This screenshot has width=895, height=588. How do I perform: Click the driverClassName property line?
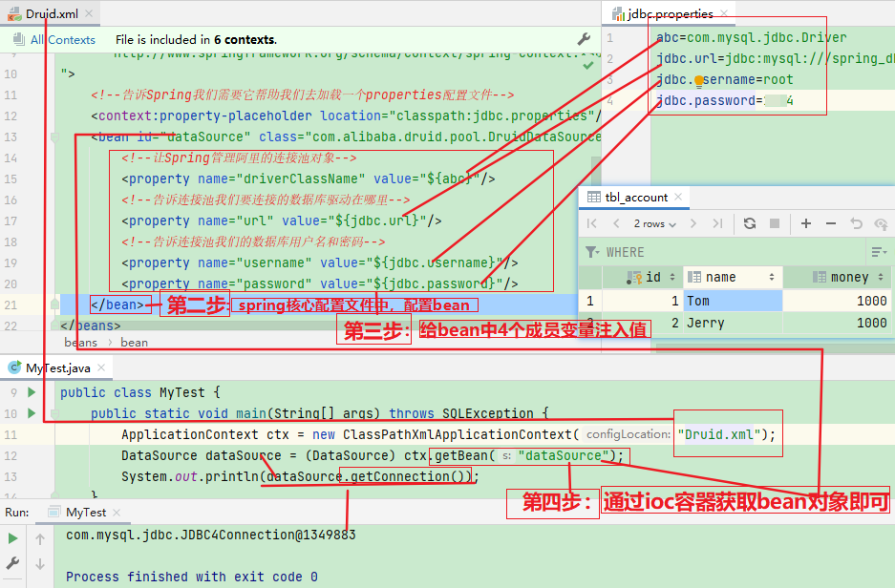pos(309,179)
